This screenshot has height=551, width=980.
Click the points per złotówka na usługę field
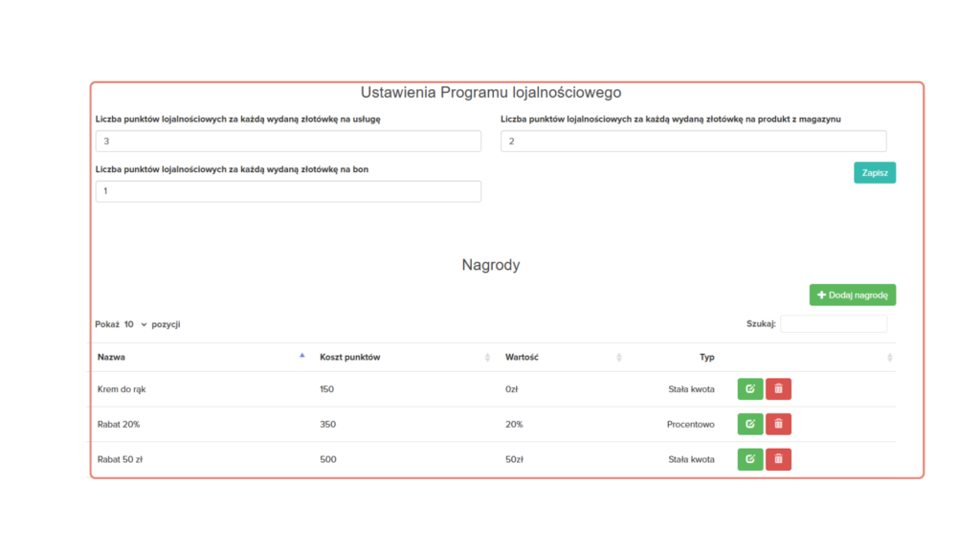coord(288,142)
